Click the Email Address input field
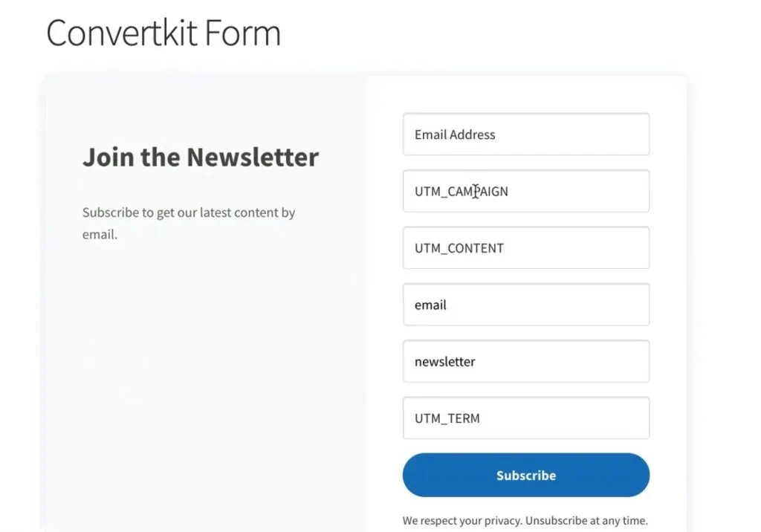This screenshot has height=532, width=761. (x=525, y=134)
